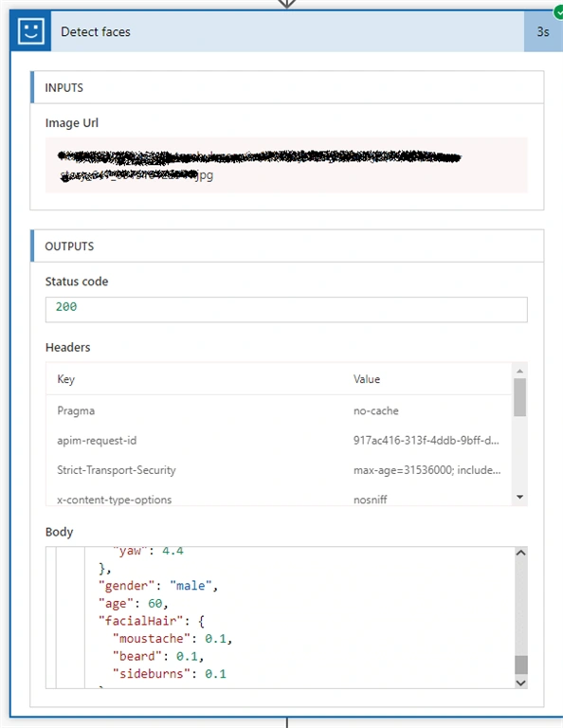This screenshot has width=563, height=728.
Task: Select the OUTPUTS section header
Action: [287, 246]
